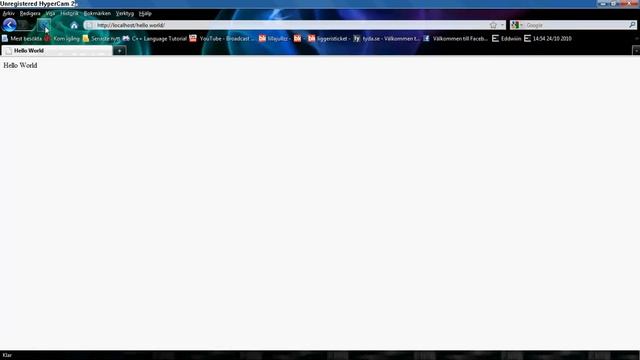Image resolution: width=640 pixels, height=360 pixels.
Task: Open the YouTube - Broadcast bookmark
Action: [x=222, y=39]
